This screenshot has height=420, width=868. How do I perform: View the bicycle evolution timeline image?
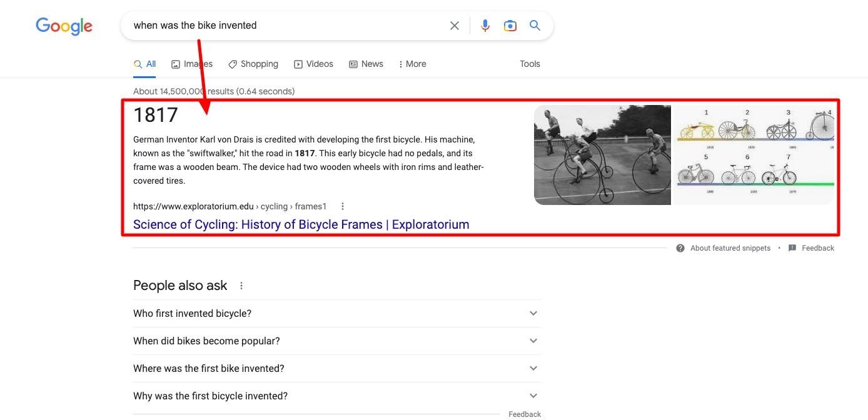[x=754, y=154]
